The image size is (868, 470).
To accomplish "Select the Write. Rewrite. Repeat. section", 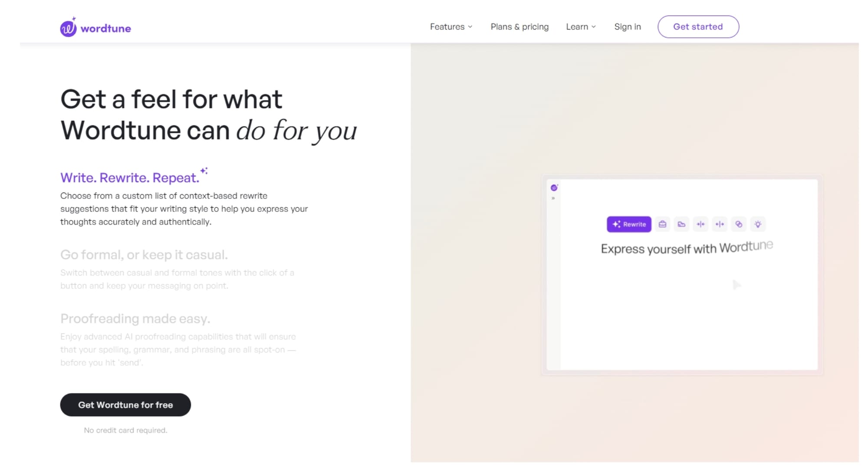I will [x=130, y=177].
